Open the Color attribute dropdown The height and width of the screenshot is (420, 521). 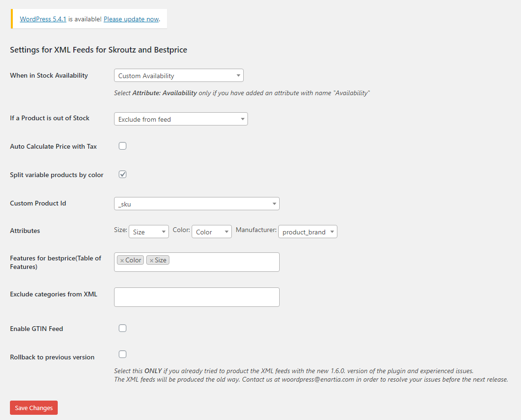[212, 232]
